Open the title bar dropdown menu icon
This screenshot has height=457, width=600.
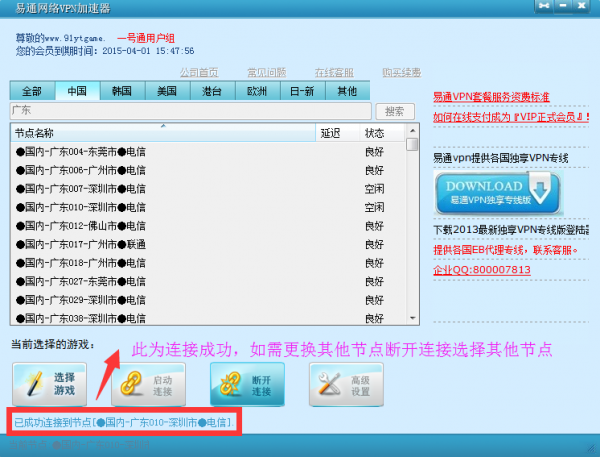(544, 6)
